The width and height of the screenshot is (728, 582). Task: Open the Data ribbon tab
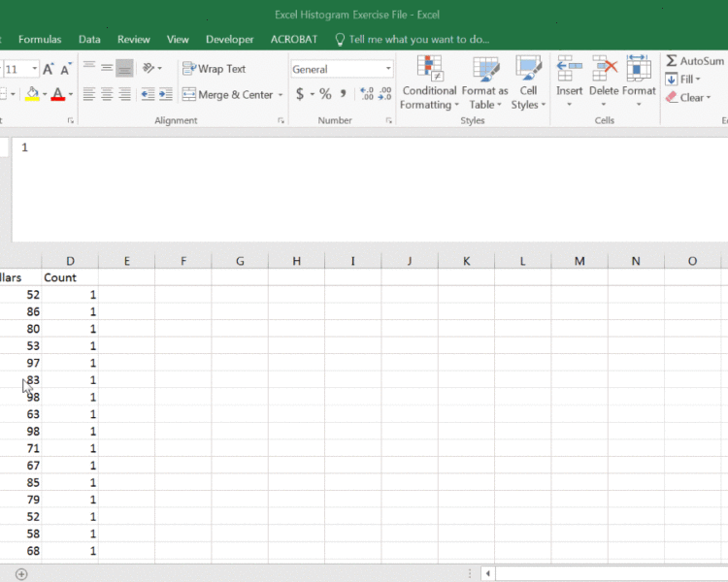click(89, 40)
